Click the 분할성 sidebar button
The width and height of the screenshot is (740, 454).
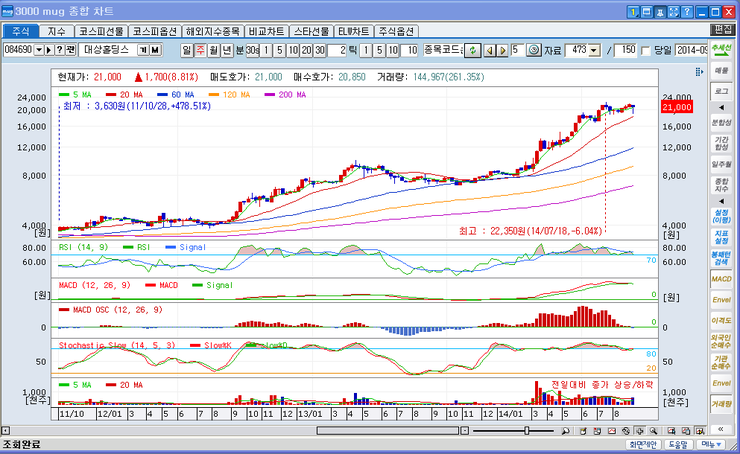722,123
